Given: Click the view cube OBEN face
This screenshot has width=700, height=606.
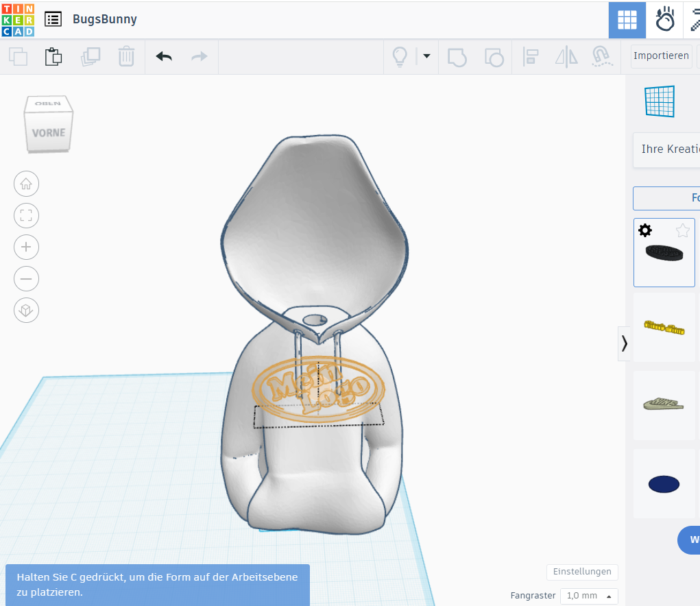Looking at the screenshot, I should [x=48, y=103].
